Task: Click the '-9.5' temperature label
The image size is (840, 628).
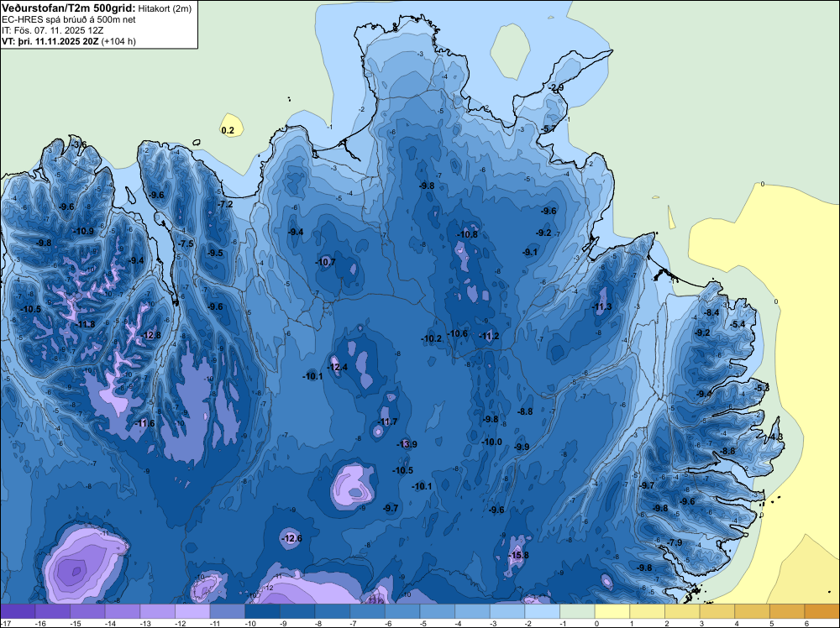Action: pyautogui.click(x=215, y=253)
